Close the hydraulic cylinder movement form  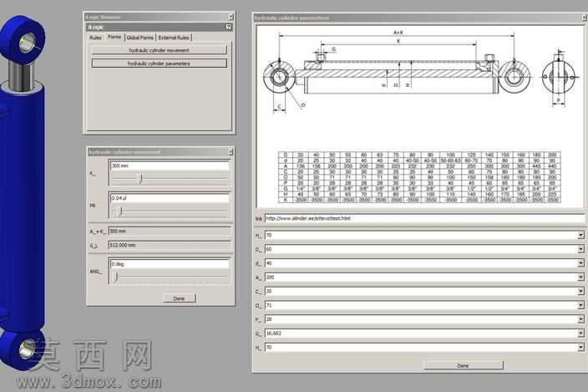231,151
